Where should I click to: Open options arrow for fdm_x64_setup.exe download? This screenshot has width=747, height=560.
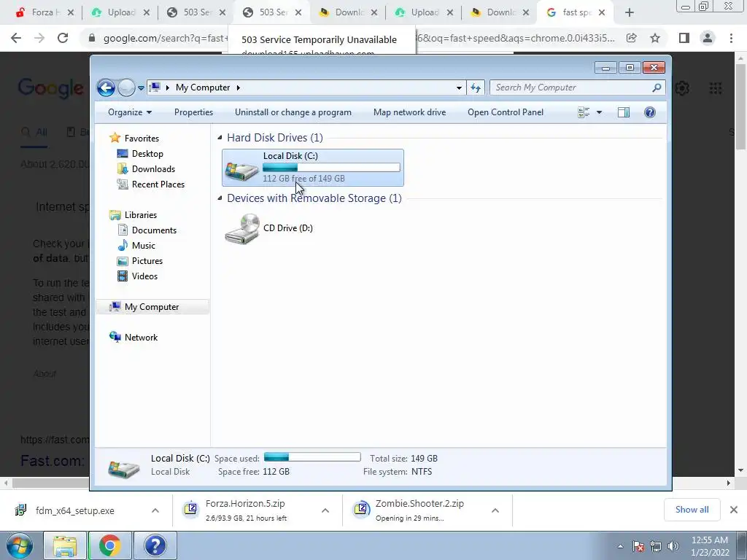click(155, 510)
